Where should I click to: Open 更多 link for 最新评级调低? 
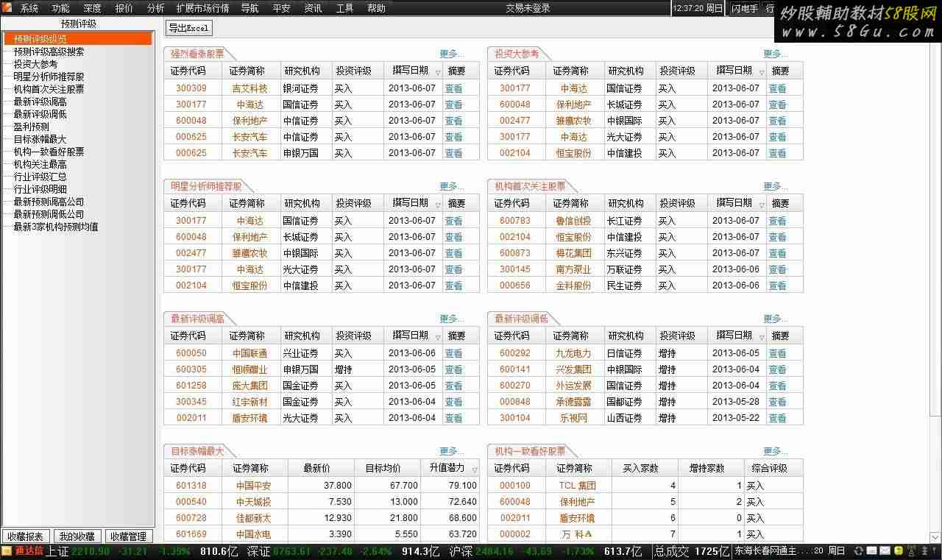point(776,319)
